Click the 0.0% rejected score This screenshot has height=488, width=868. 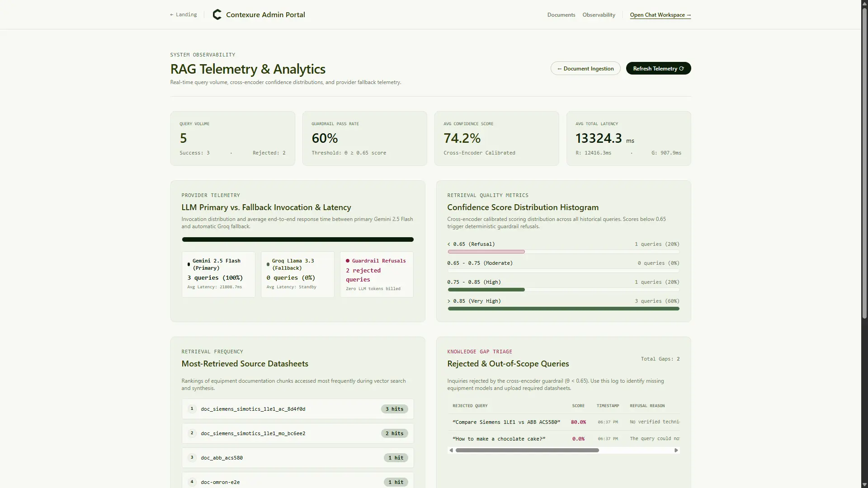[578, 439]
